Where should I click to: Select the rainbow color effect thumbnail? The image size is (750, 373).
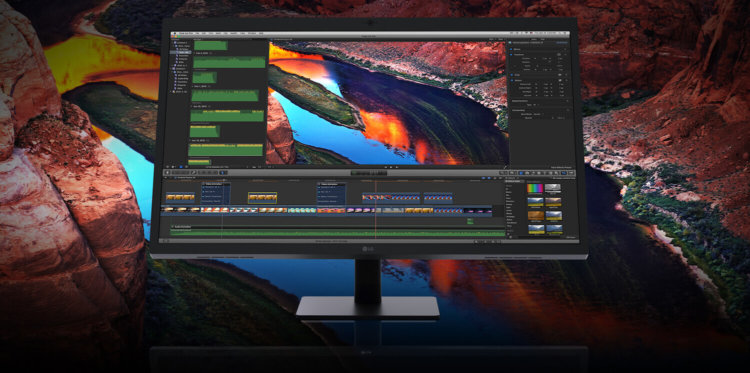[x=535, y=188]
